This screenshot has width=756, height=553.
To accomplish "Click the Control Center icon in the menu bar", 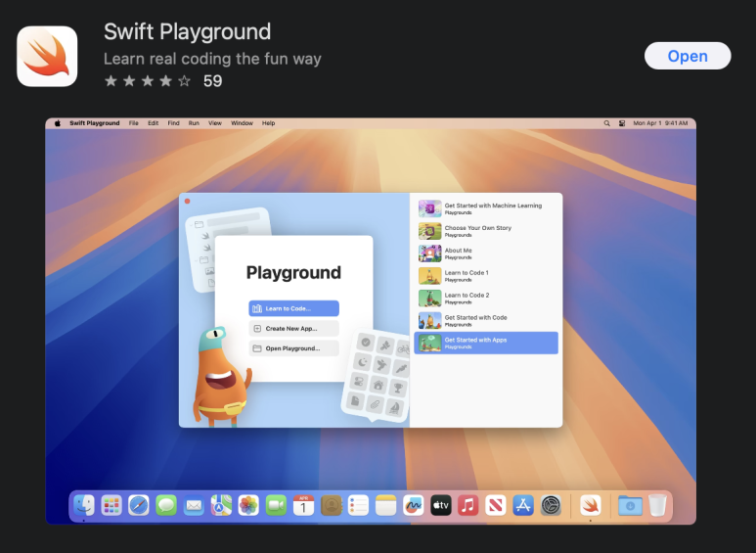I will click(622, 123).
